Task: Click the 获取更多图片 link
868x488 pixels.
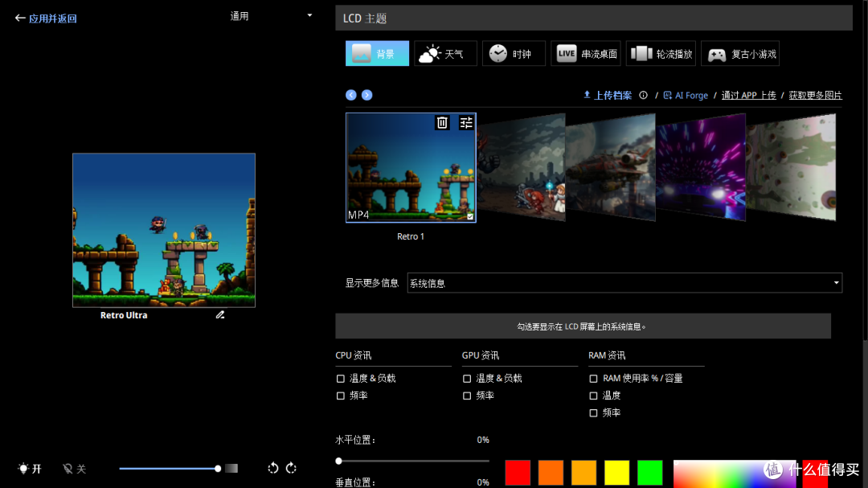Action: pos(815,96)
